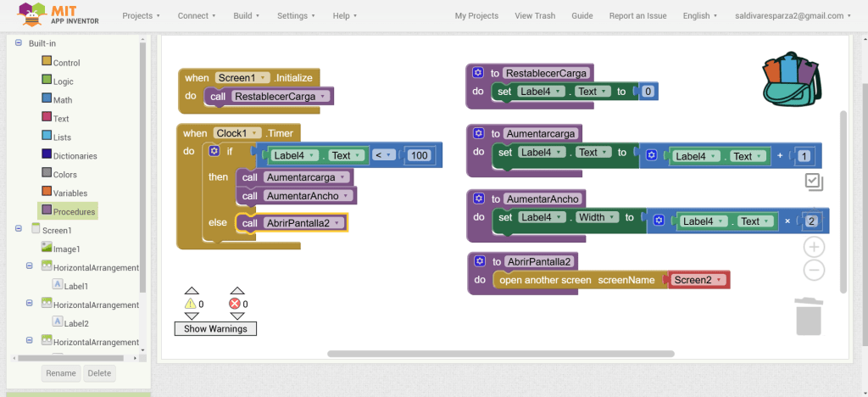
Task: Open the Projects menu
Action: [142, 15]
